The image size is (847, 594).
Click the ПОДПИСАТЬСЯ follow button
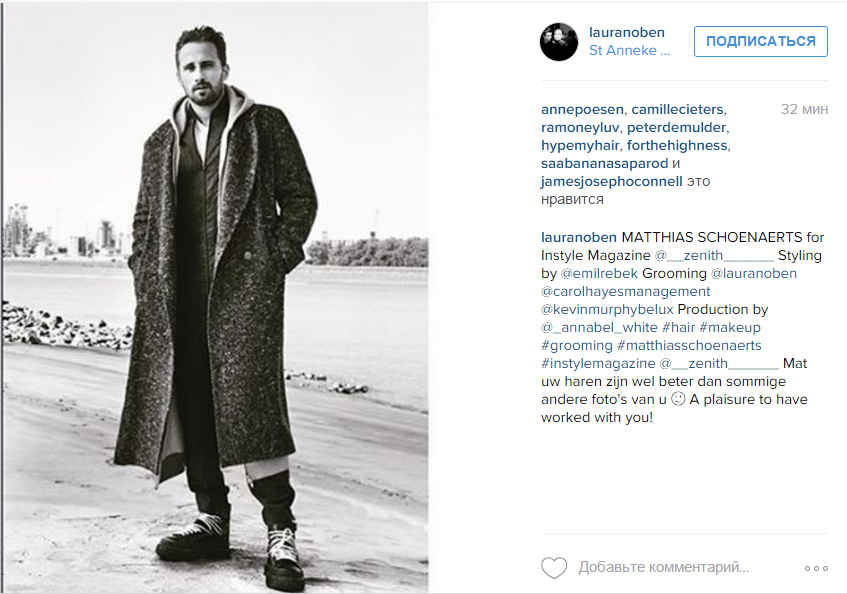(x=761, y=41)
